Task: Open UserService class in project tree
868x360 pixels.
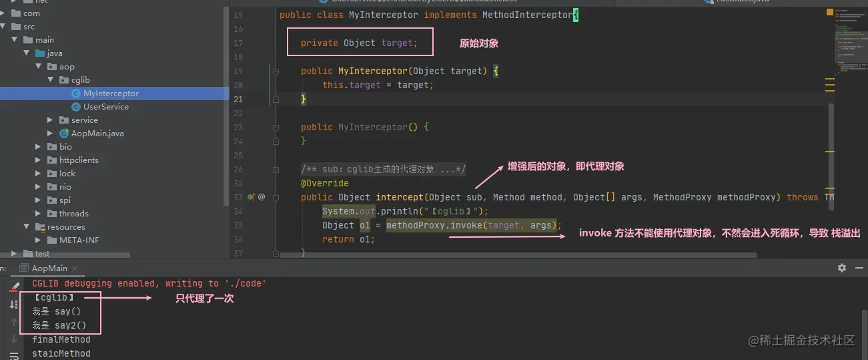Action: click(x=105, y=107)
